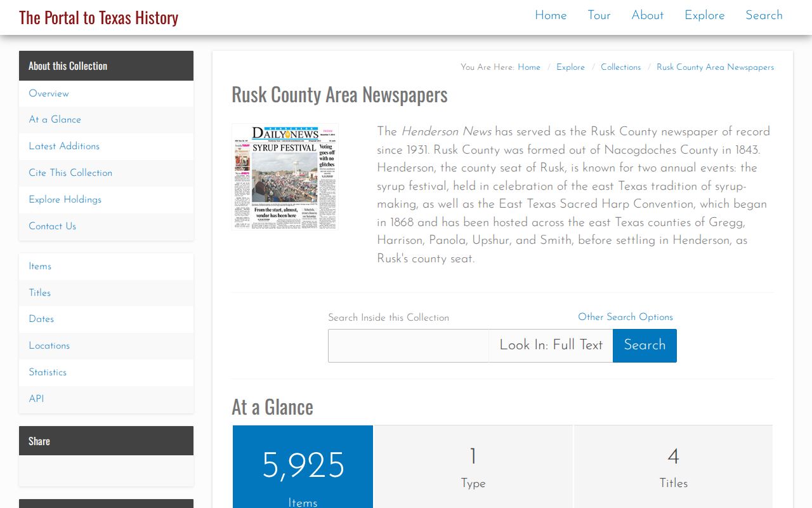Go to Home in top navigation
The width and height of the screenshot is (812, 508).
[x=551, y=15]
